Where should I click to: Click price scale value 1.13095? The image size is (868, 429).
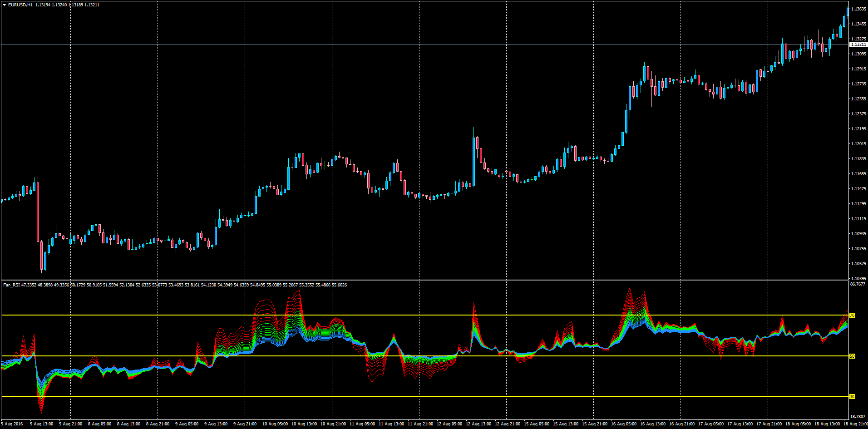coord(858,54)
